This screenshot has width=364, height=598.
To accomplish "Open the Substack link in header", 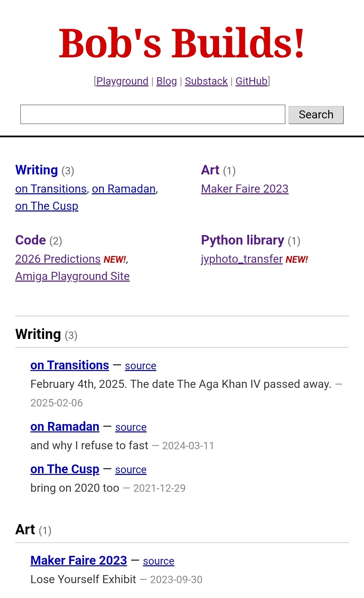I will tap(206, 81).
